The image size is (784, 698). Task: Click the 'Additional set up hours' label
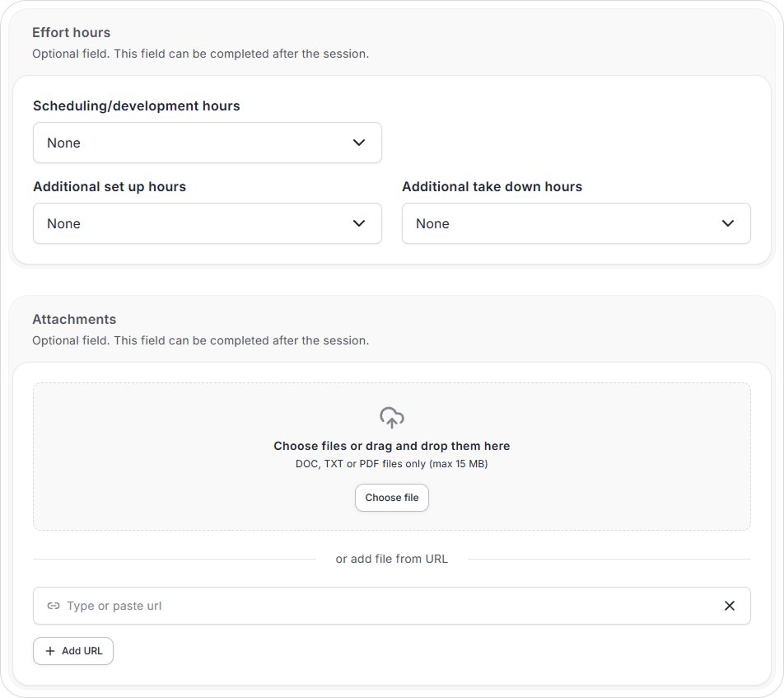(x=110, y=186)
